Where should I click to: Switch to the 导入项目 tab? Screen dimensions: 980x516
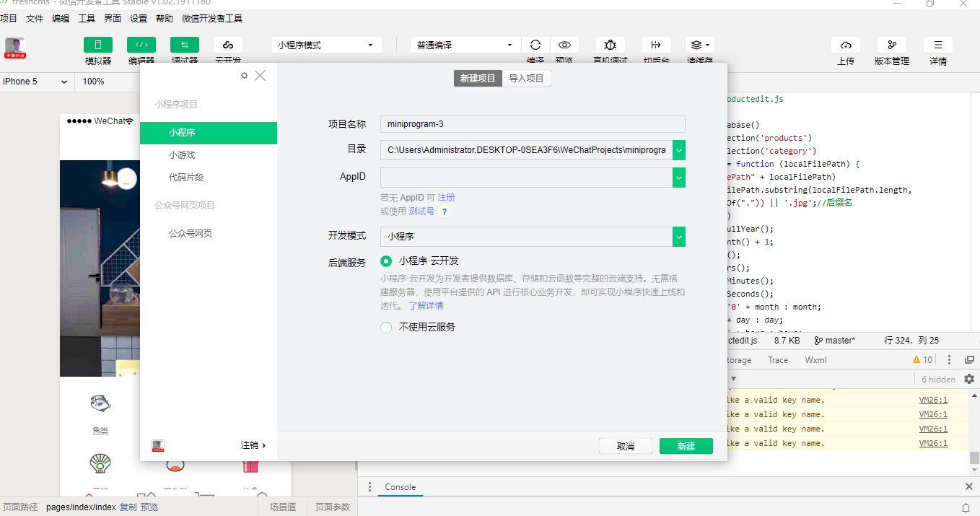(526, 78)
